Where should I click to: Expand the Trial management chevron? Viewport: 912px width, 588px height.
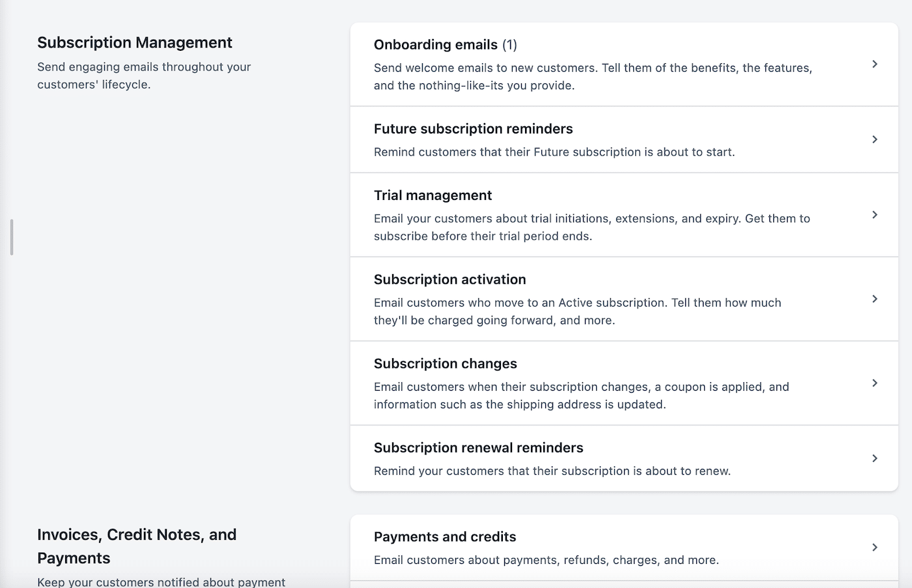tap(875, 215)
